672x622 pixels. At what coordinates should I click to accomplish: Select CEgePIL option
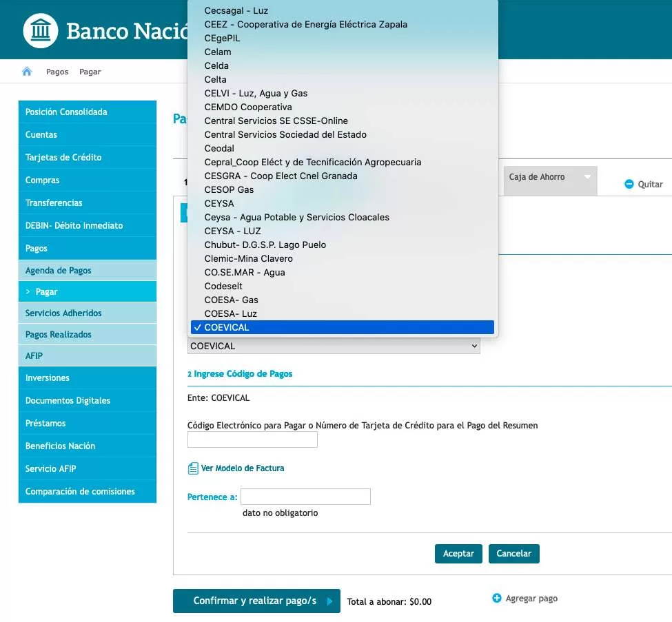(x=343, y=38)
